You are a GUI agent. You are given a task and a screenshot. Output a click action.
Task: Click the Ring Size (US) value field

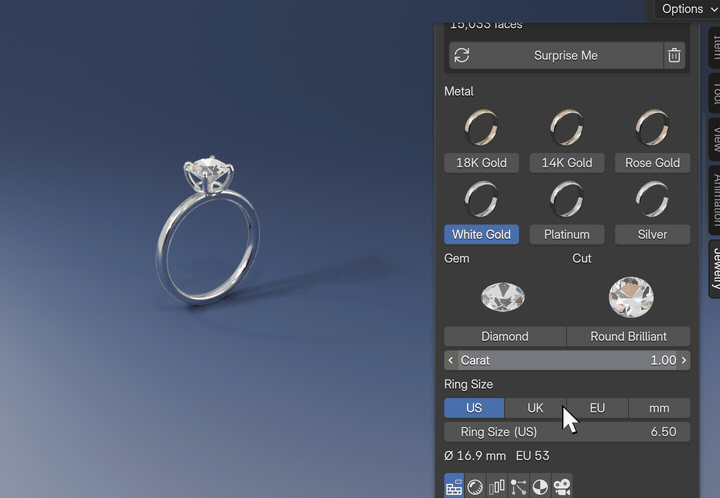pyautogui.click(x=567, y=432)
